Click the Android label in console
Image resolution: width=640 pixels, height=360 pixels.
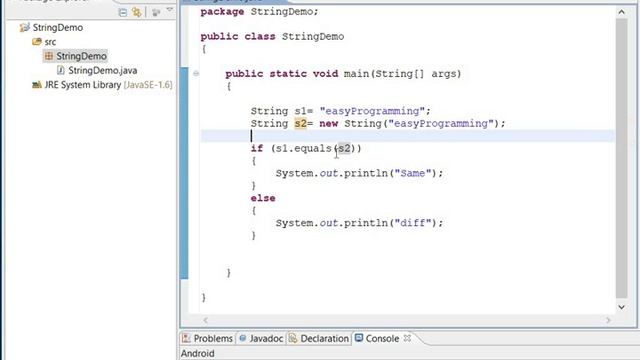pyautogui.click(x=198, y=353)
